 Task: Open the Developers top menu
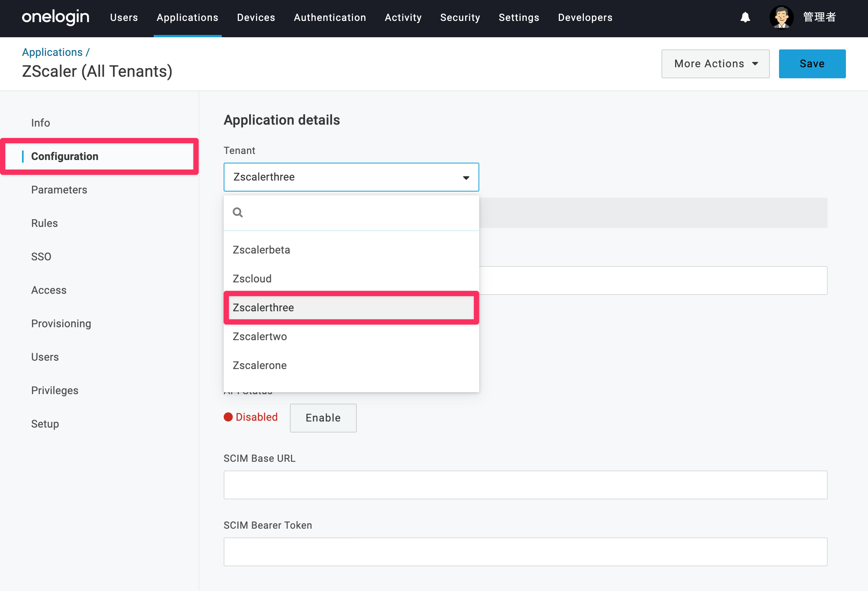coord(585,17)
